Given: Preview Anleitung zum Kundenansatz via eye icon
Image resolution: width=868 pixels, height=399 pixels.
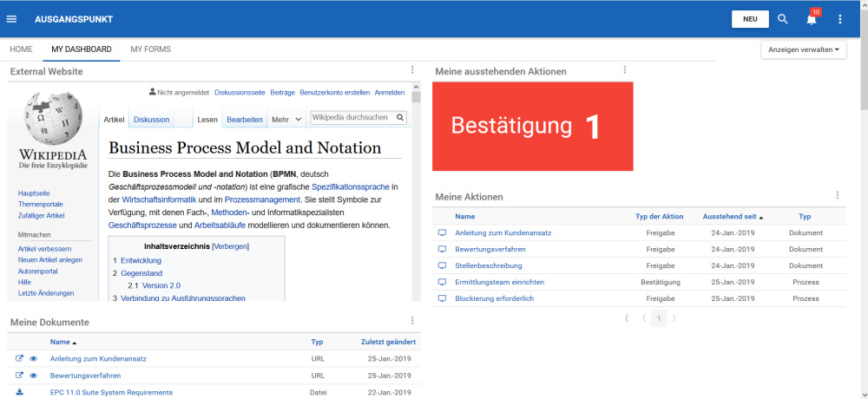Looking at the screenshot, I should click(x=33, y=358).
